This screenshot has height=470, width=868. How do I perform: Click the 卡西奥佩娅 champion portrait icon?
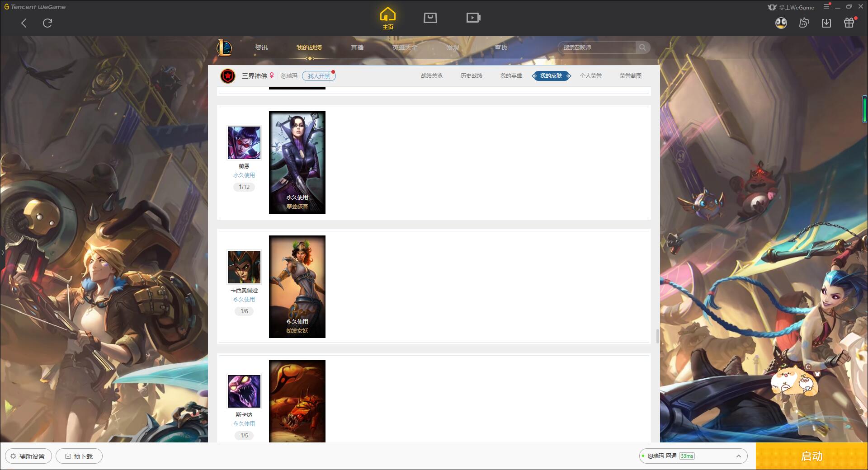point(244,267)
